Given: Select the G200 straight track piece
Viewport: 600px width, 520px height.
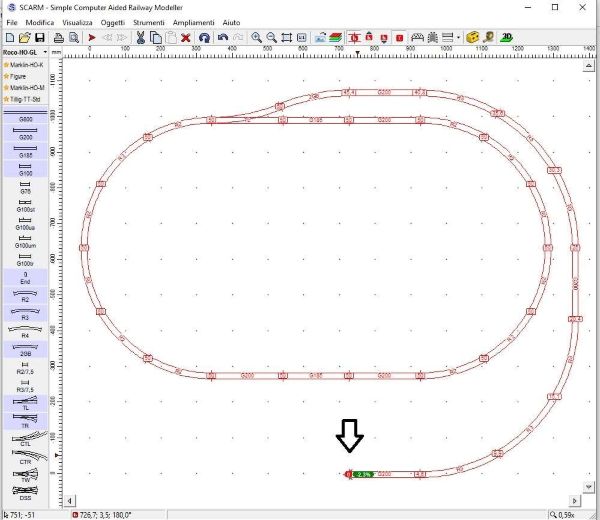Looking at the screenshot, I should pyautogui.click(x=25, y=132).
